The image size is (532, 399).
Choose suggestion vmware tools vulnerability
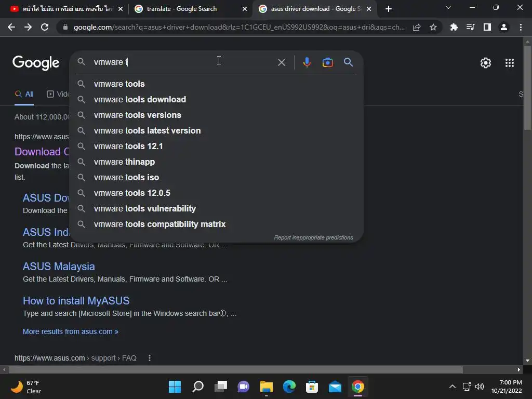217,209
